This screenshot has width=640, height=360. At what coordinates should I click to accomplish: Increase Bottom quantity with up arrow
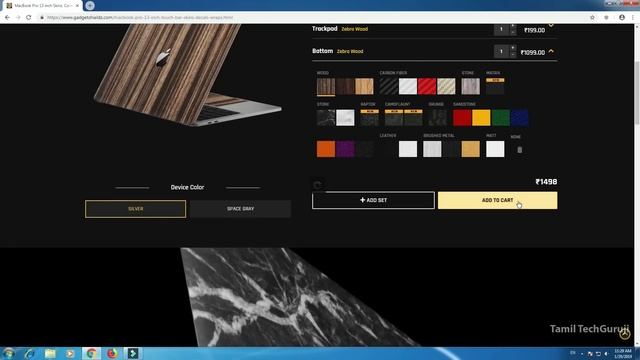tap(513, 48)
